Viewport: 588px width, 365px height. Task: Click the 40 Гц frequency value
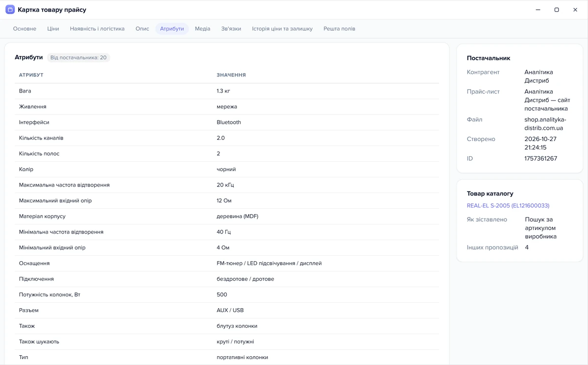(223, 232)
